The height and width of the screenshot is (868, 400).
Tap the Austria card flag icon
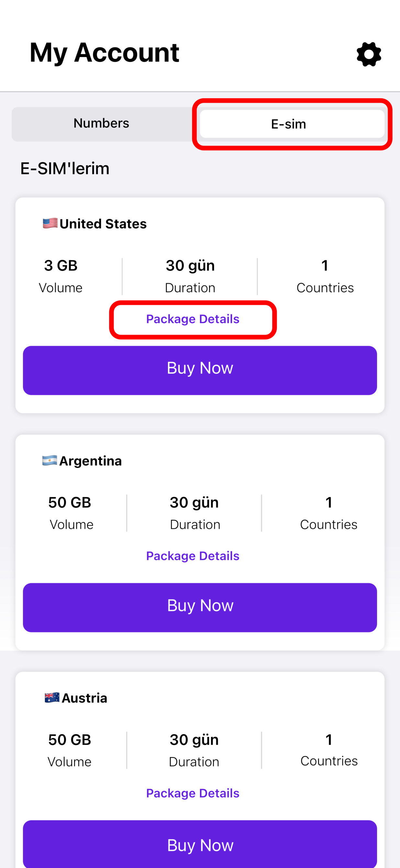pyautogui.click(x=52, y=698)
